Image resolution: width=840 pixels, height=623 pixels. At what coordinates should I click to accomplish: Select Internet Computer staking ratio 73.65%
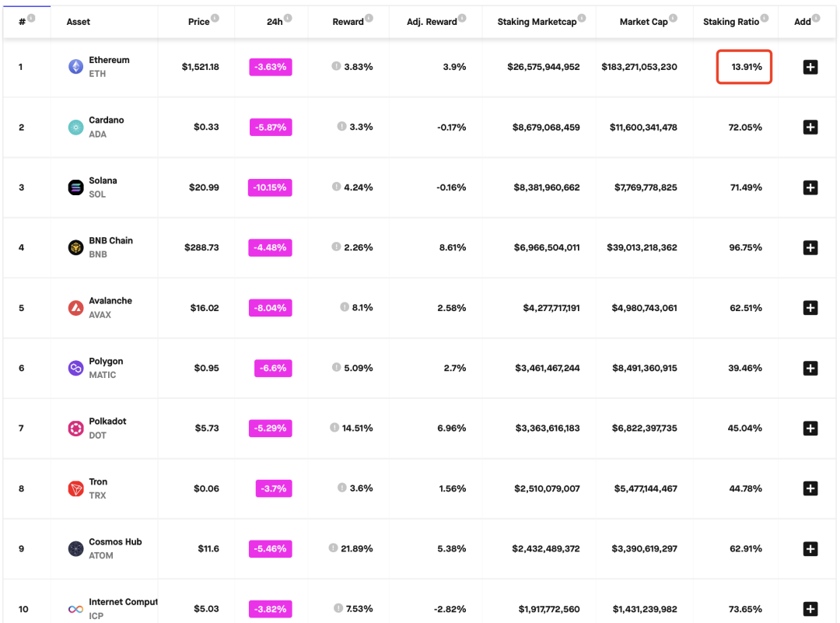pyautogui.click(x=746, y=609)
